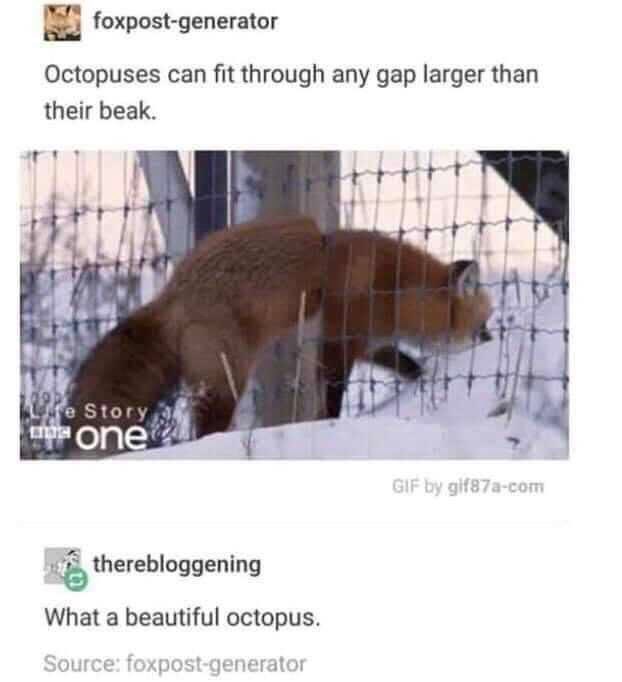Open the therebloggening avatar image
This screenshot has height=682, width=622.
[x=62, y=565]
